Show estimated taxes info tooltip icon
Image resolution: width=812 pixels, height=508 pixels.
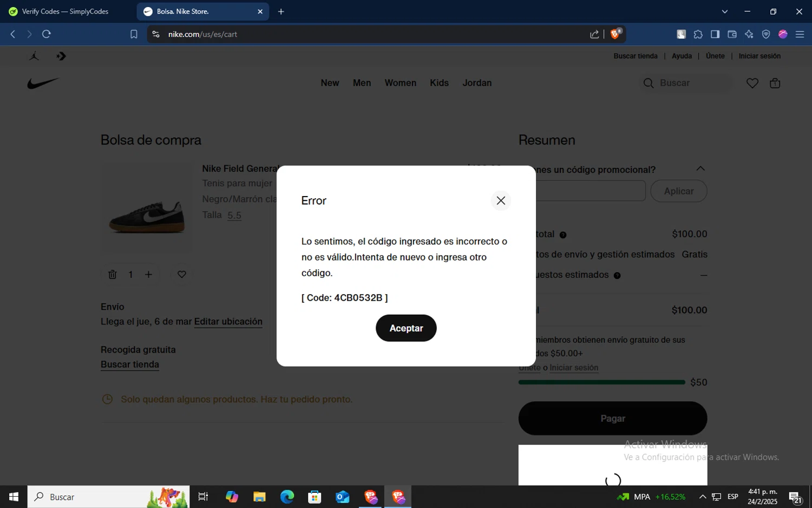pyautogui.click(x=617, y=276)
